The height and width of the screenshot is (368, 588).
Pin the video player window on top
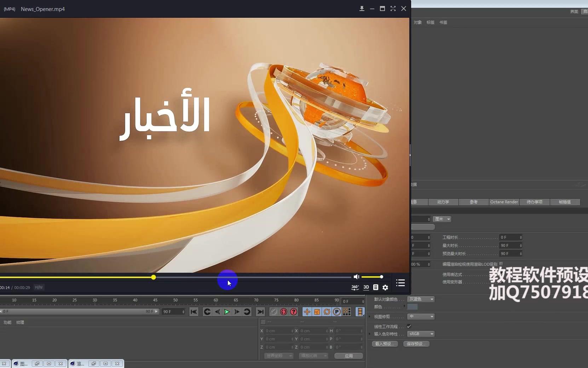[x=362, y=9]
